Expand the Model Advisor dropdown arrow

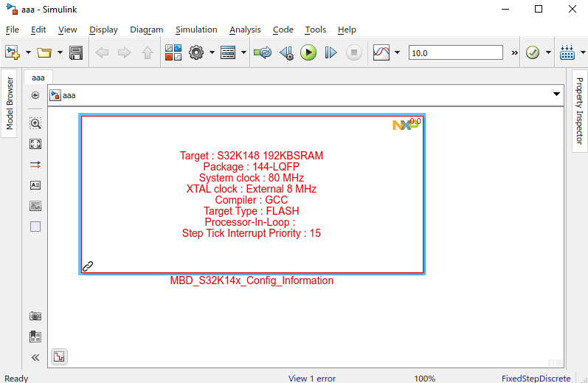pos(548,52)
